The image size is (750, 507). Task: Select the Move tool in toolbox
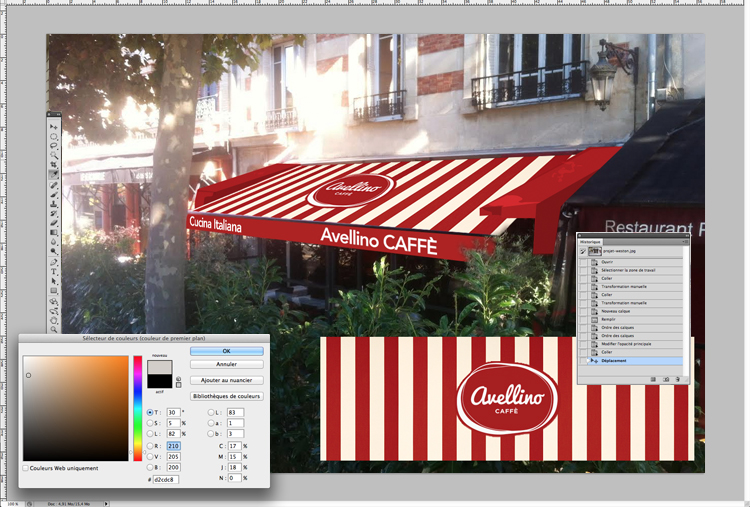pyautogui.click(x=54, y=126)
